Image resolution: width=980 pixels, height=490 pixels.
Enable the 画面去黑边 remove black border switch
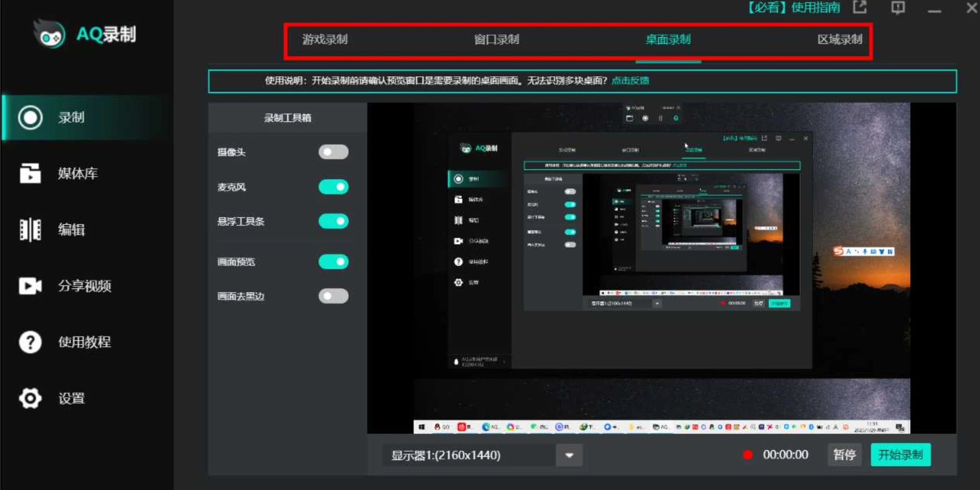click(333, 296)
